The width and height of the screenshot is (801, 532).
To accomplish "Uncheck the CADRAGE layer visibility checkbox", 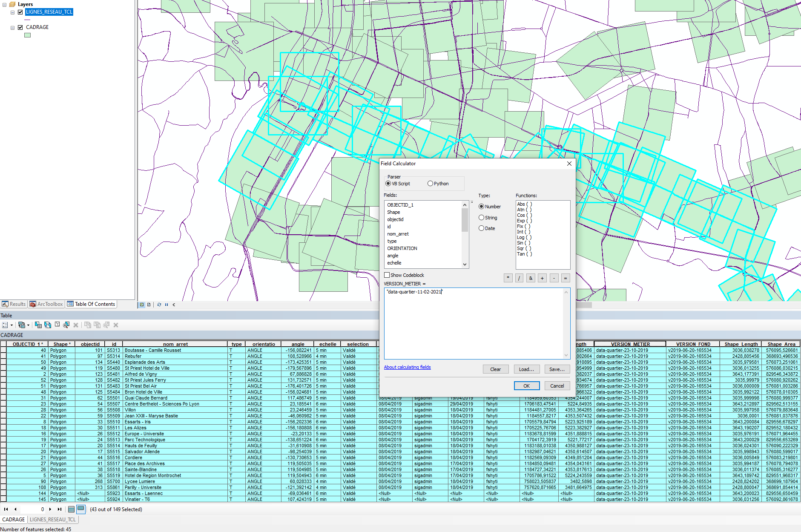I will click(20, 27).
